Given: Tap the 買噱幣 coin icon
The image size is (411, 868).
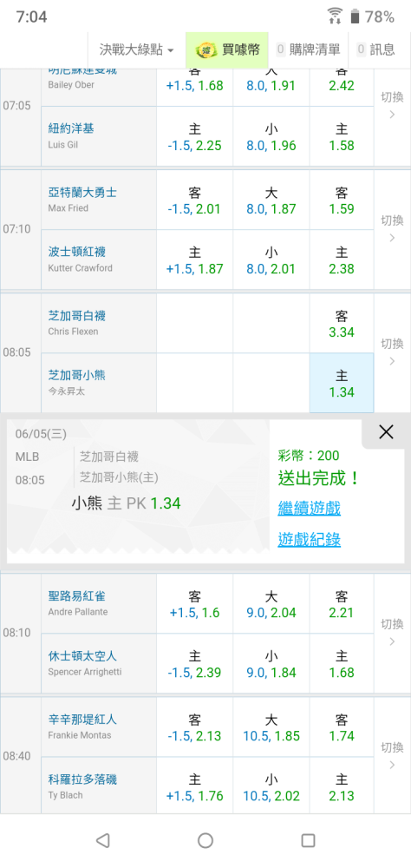Looking at the screenshot, I should tap(205, 49).
